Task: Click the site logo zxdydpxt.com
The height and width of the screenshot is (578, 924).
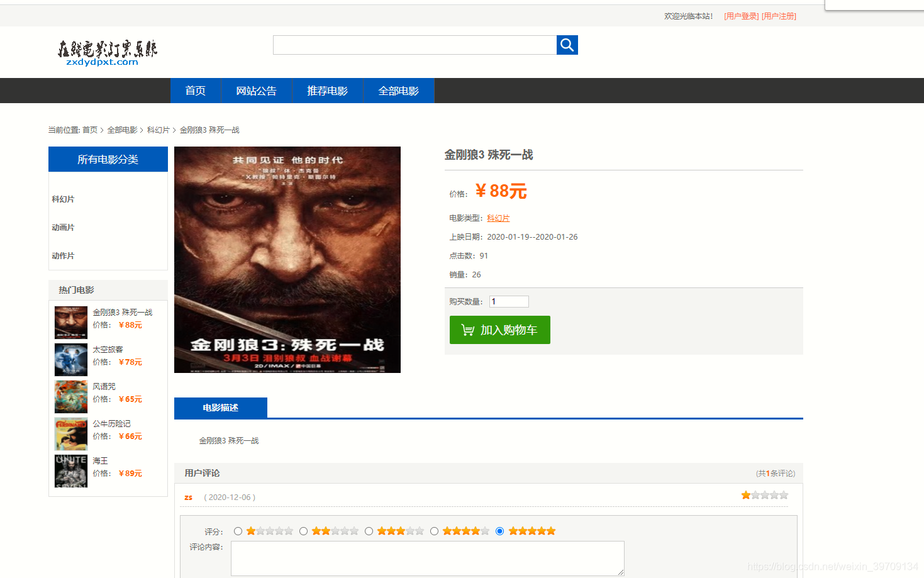Action: click(107, 53)
